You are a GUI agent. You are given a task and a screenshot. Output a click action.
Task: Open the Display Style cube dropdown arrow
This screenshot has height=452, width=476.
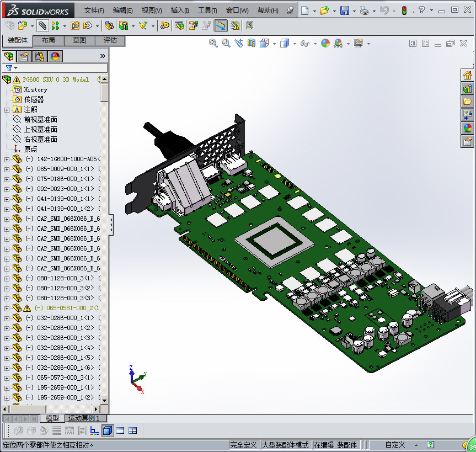point(295,44)
